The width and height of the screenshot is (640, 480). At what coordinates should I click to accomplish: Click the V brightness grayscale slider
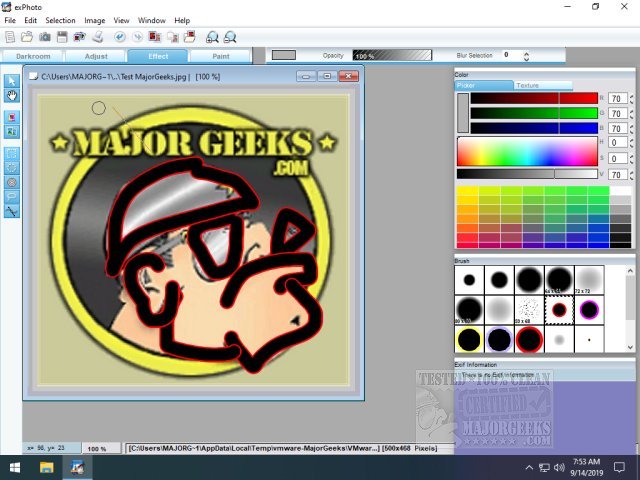pos(527,174)
